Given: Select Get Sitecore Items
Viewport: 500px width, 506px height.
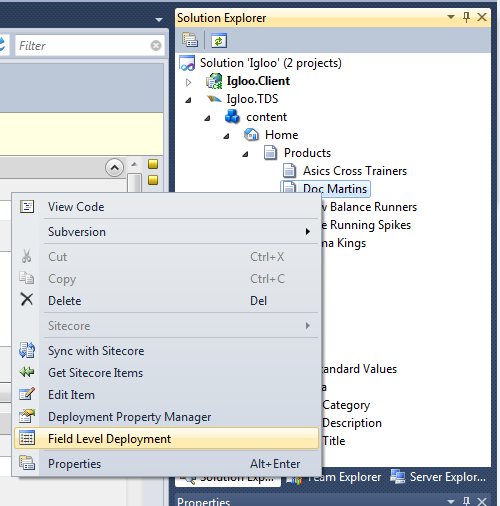Looking at the screenshot, I should 166,373.
